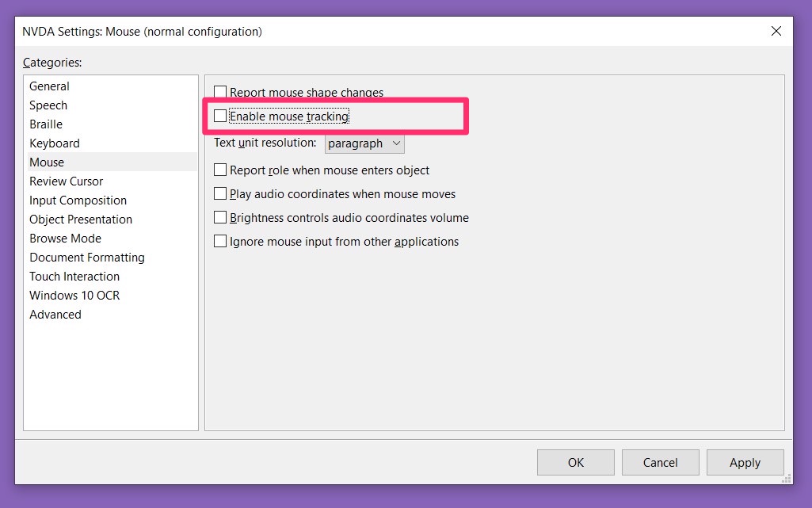
Task: Click the OK button
Action: (x=576, y=463)
